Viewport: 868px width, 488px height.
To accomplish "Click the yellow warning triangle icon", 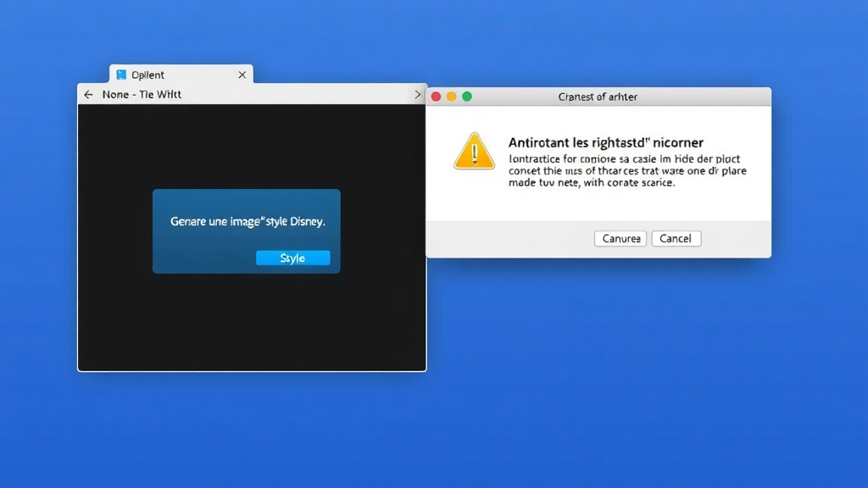I will click(474, 152).
